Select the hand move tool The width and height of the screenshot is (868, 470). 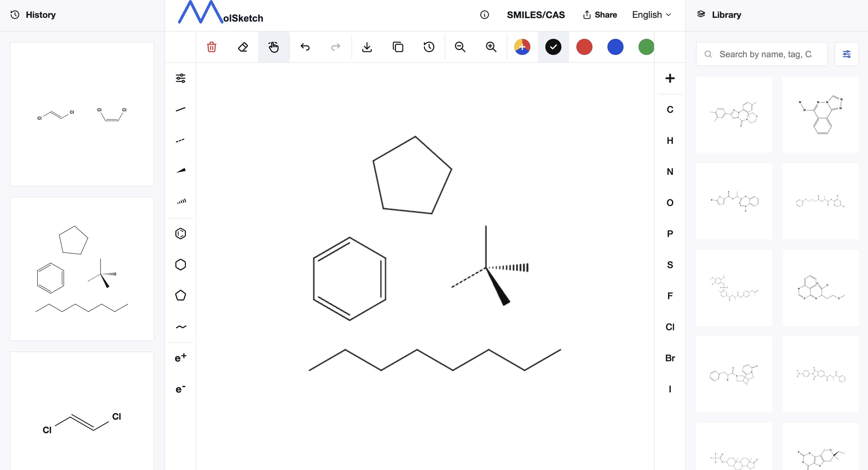pos(274,47)
